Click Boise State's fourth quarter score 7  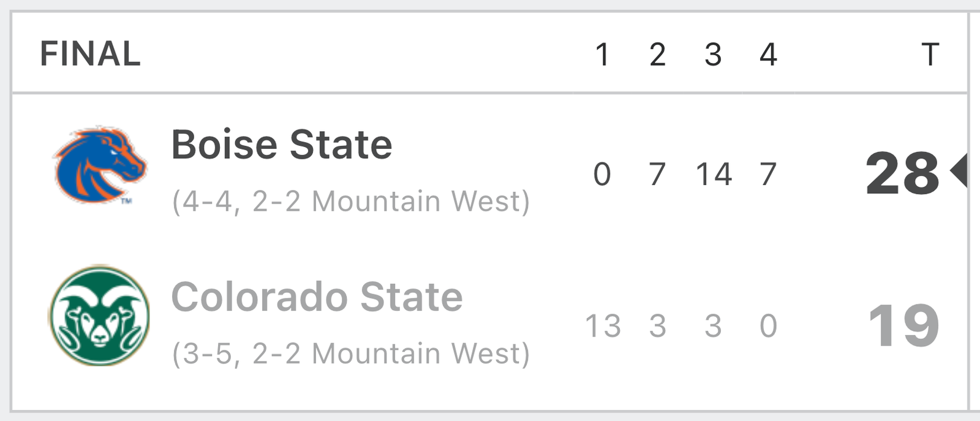point(768,174)
